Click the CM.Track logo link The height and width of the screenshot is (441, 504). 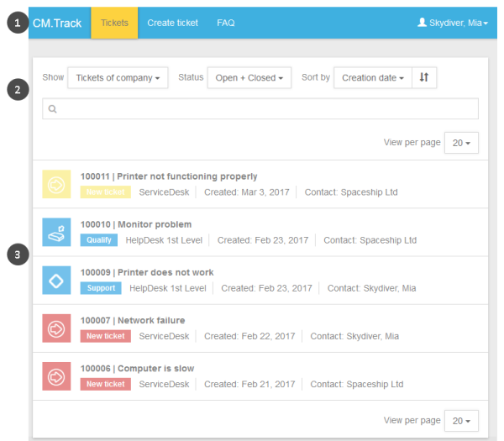(x=57, y=23)
